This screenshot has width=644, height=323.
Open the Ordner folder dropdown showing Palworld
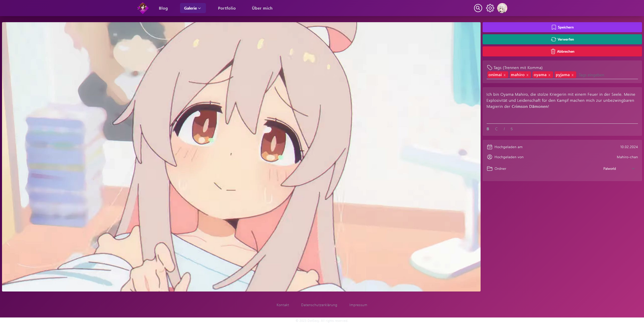618,169
